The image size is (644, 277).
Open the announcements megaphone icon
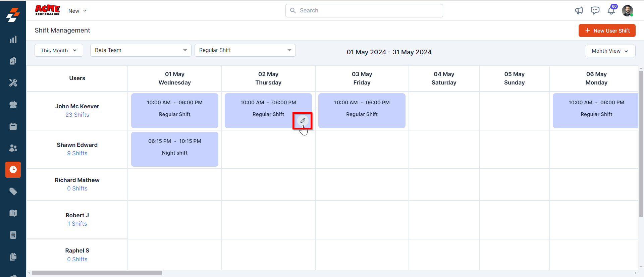pyautogui.click(x=579, y=11)
